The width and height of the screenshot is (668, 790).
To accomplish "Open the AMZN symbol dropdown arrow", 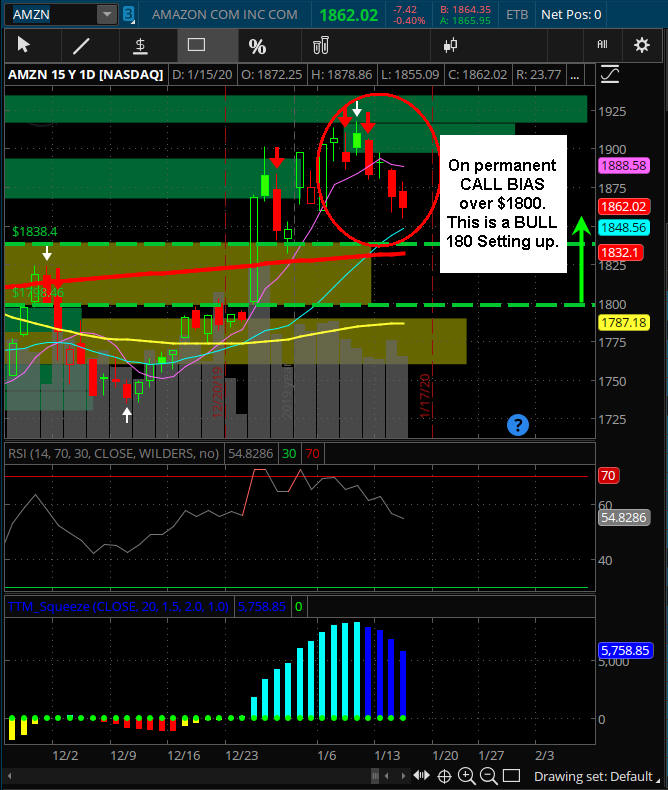I will coord(107,15).
